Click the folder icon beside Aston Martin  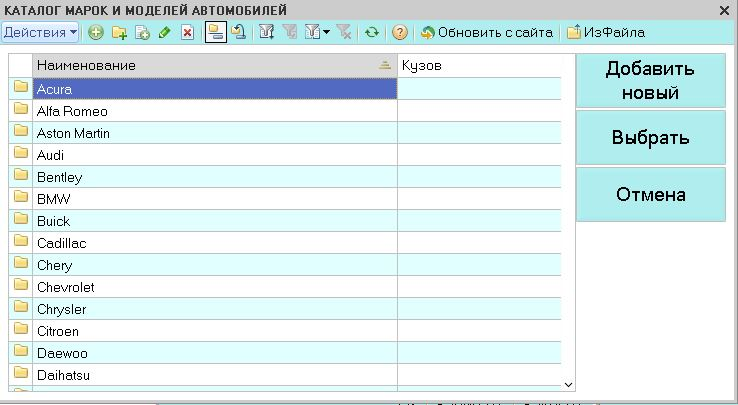point(21,130)
